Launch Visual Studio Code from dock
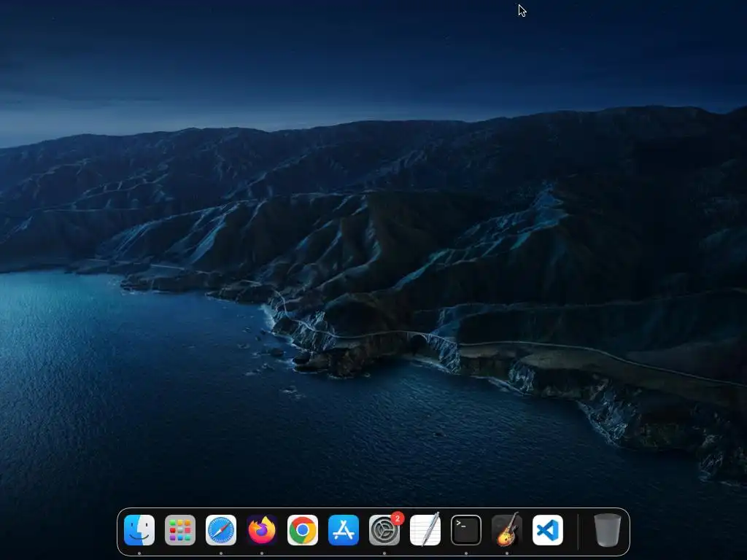 pos(548,530)
